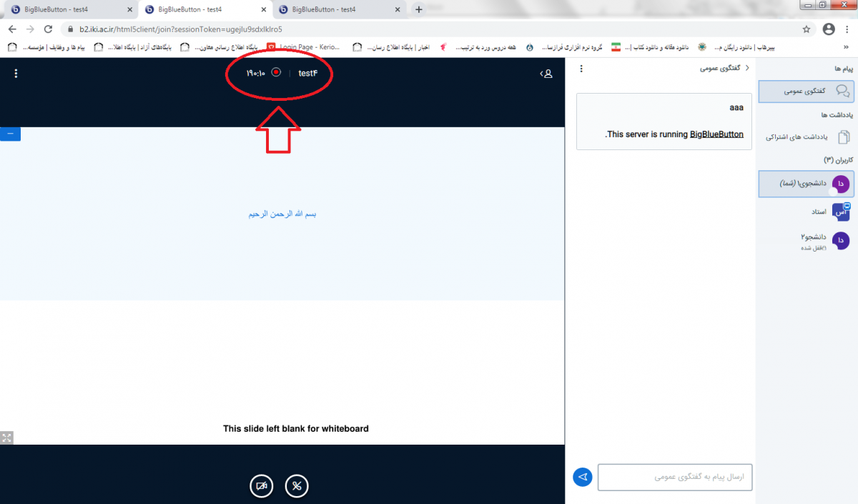The width and height of the screenshot is (858, 504).
Task: Make the presentation fullscreen
Action: pos(6,438)
